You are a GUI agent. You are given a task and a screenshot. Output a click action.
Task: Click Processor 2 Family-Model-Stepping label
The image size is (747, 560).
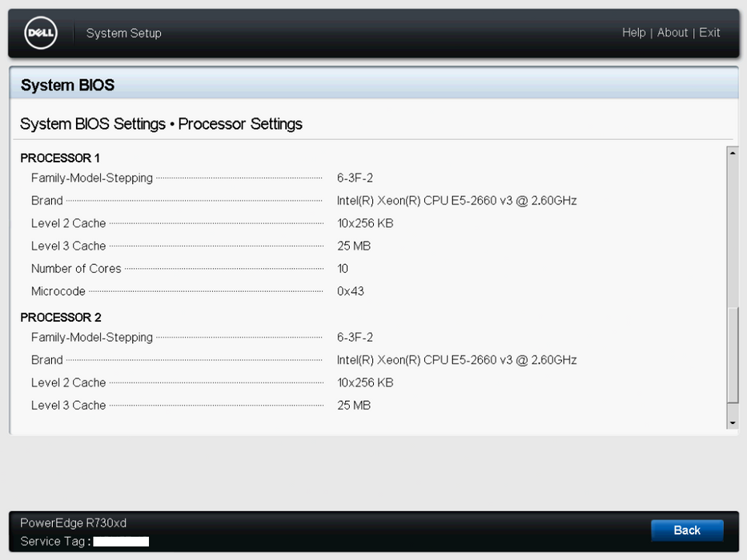(92, 338)
